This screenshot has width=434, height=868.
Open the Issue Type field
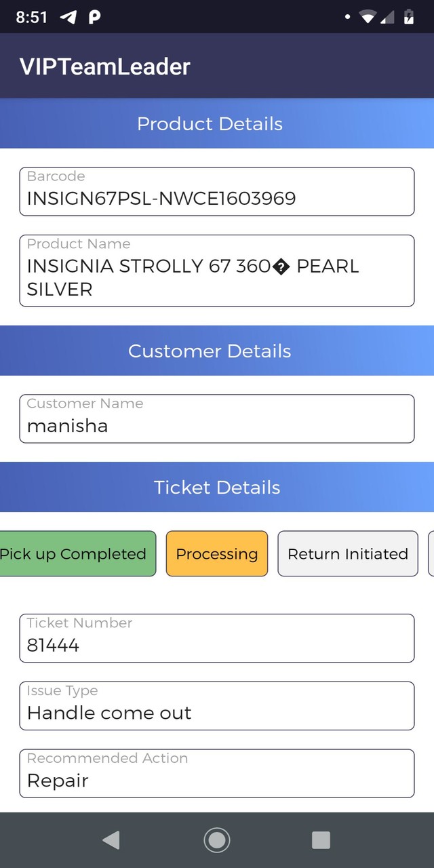click(x=217, y=706)
